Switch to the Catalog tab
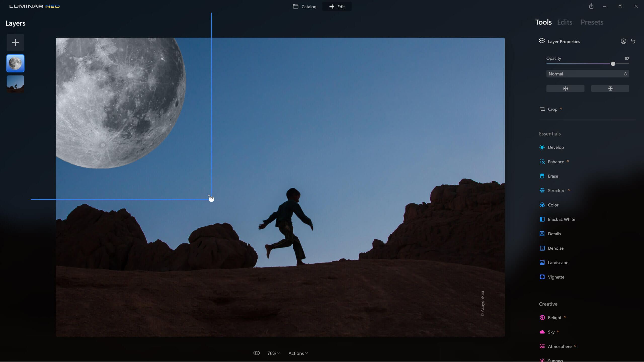 (305, 7)
